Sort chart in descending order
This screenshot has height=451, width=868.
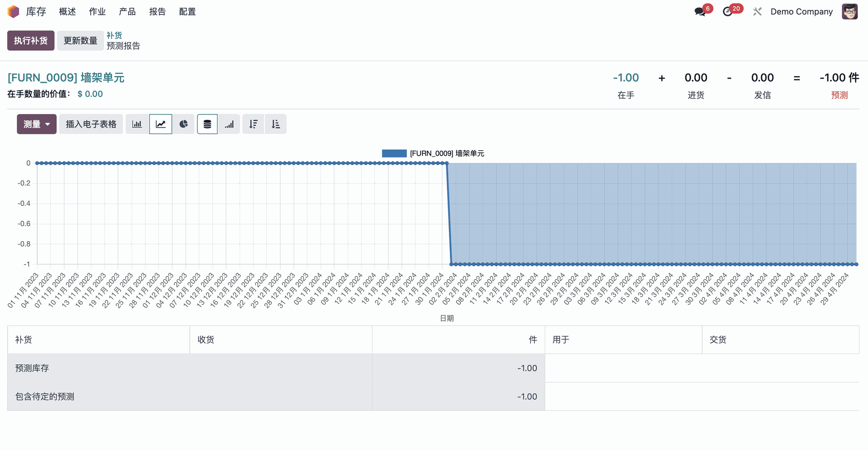coord(253,124)
